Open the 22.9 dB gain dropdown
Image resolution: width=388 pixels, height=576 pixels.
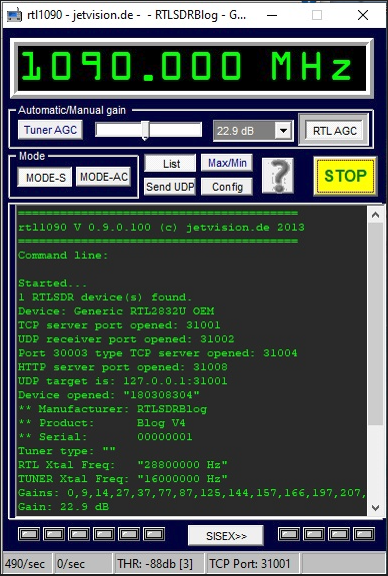pyautogui.click(x=283, y=130)
